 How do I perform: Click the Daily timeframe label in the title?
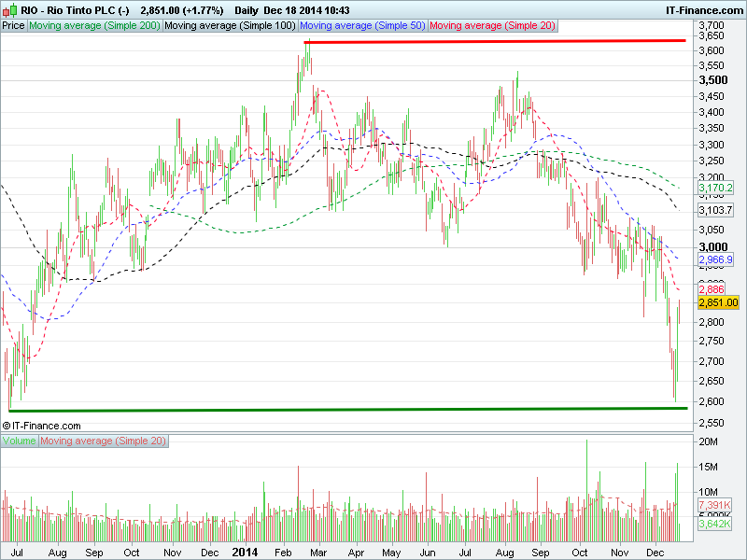[247, 9]
